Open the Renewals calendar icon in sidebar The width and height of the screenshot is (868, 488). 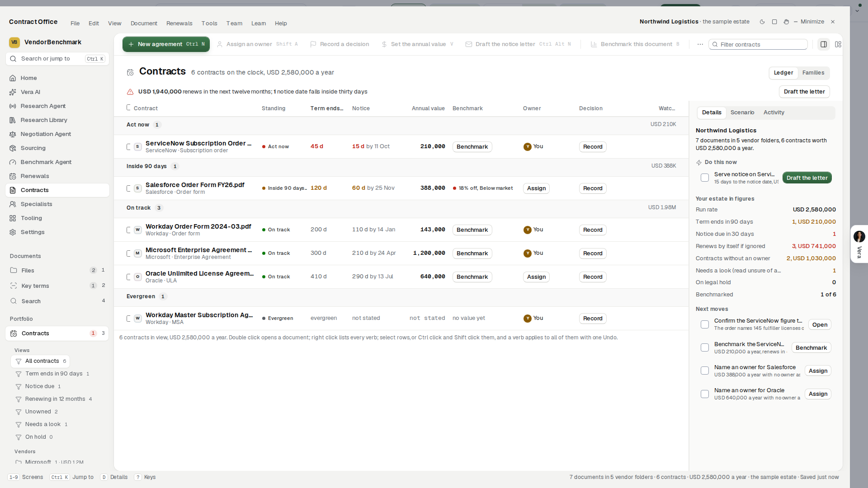13,176
